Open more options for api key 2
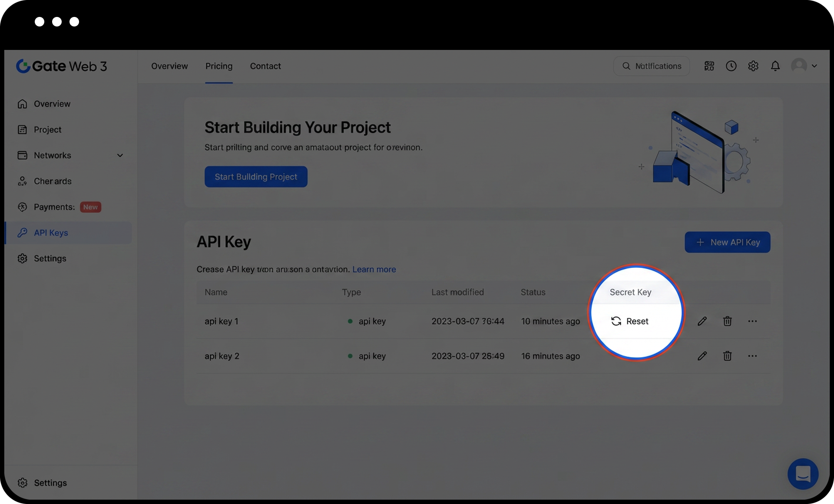This screenshot has width=834, height=504. (752, 356)
